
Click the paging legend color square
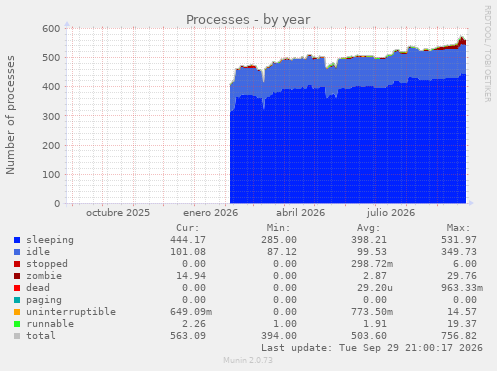(x=17, y=300)
